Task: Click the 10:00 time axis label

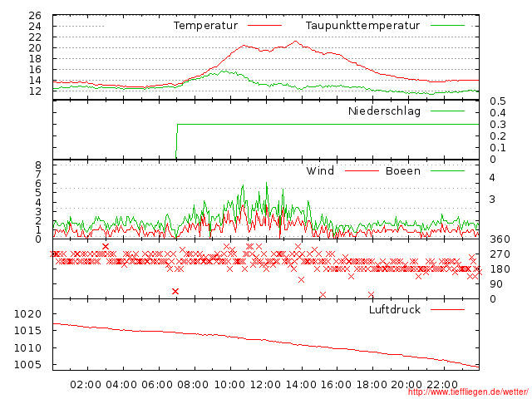Action: 229,385
